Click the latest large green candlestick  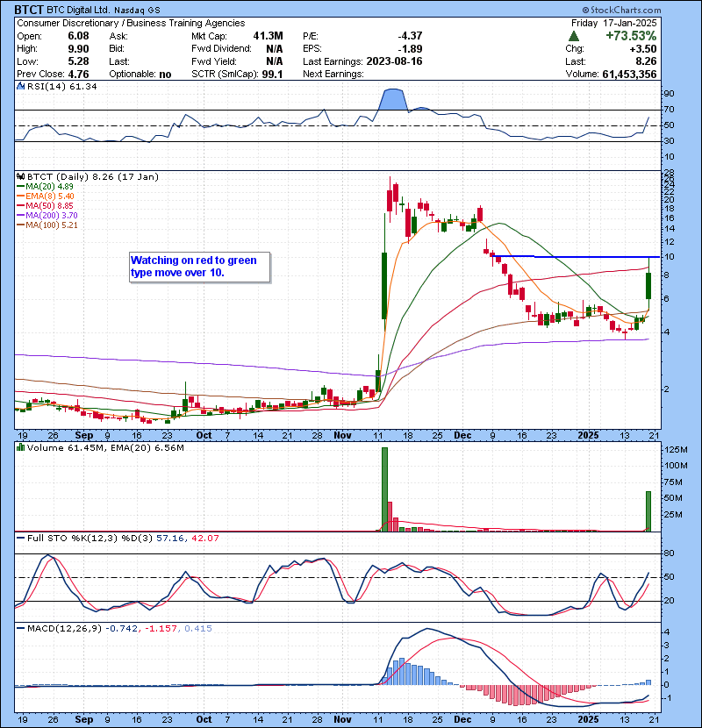point(648,286)
